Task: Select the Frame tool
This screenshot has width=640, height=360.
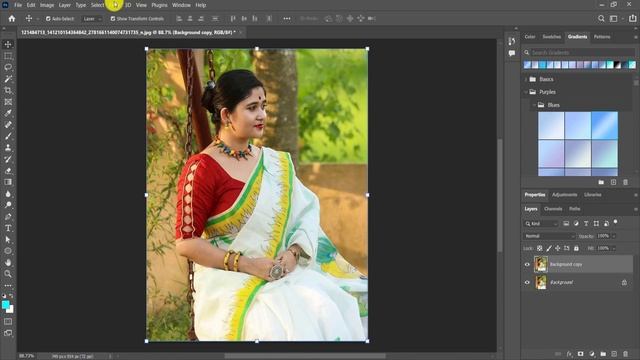Action: (x=8, y=102)
